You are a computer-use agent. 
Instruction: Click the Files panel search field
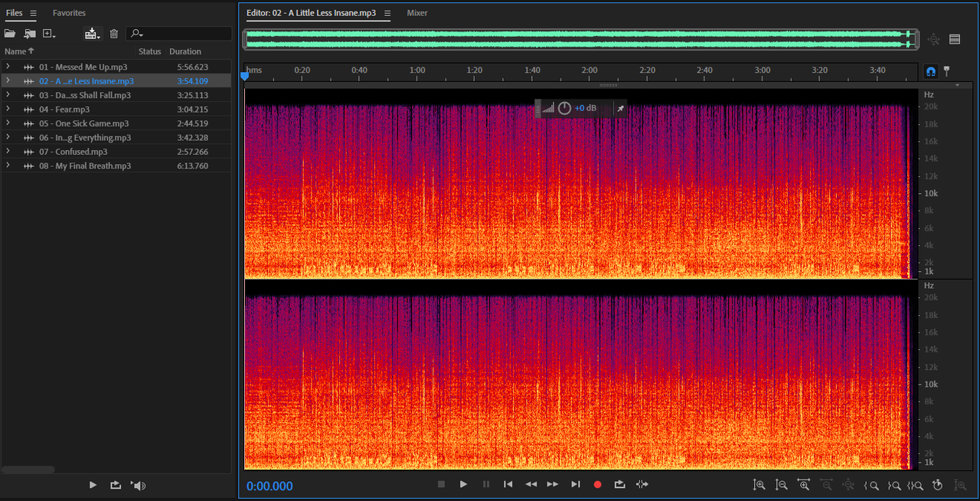tap(178, 34)
